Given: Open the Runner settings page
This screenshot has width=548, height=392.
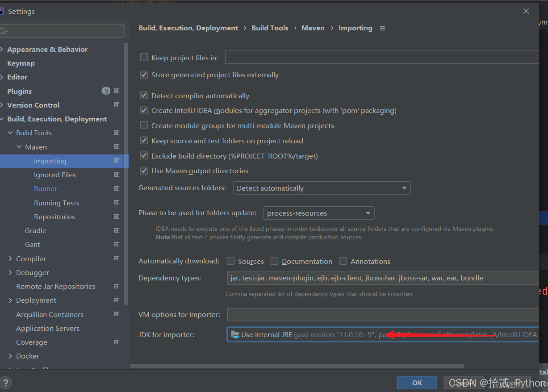Looking at the screenshot, I should click(46, 188).
